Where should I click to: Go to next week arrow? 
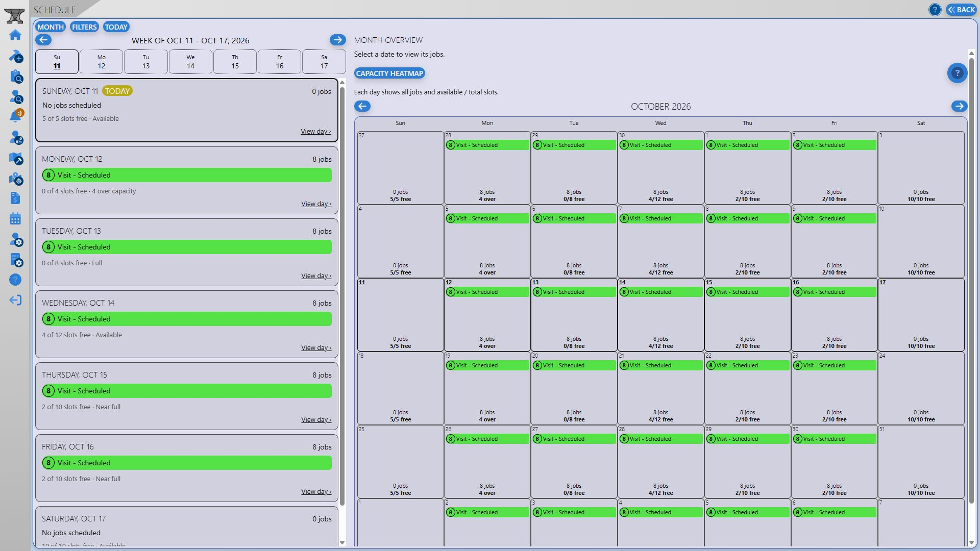pyautogui.click(x=337, y=40)
